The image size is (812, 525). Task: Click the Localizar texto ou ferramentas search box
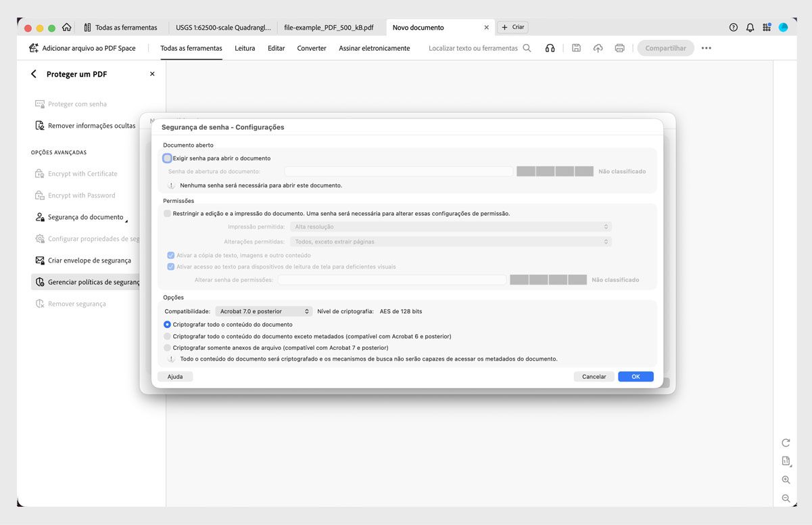[473, 48]
